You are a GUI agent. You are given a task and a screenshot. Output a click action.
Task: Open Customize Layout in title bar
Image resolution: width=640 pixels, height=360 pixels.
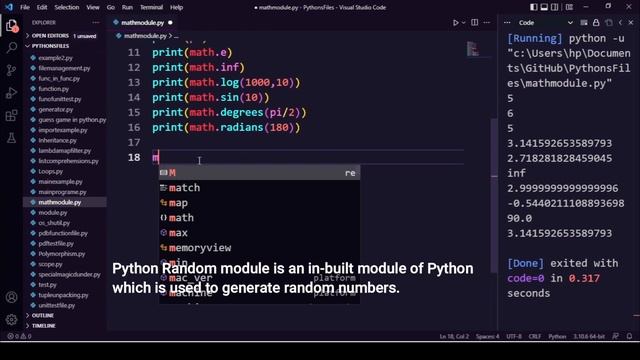(x=569, y=7)
